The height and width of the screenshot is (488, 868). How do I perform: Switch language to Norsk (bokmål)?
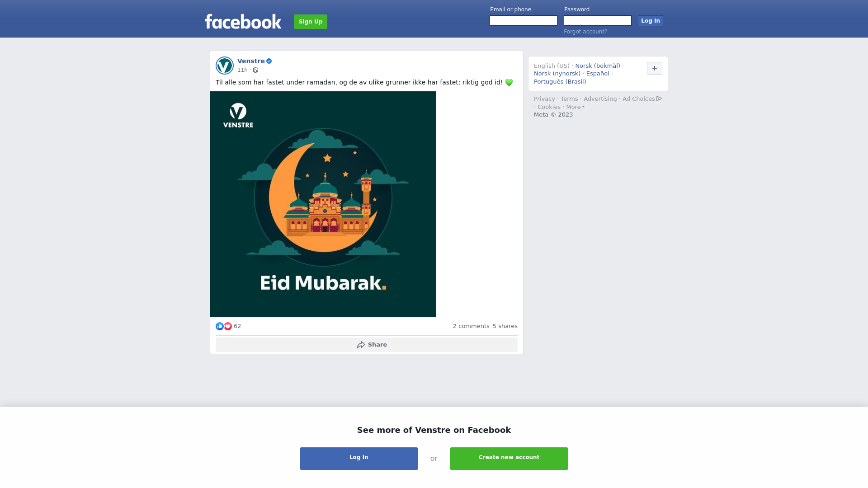click(x=598, y=66)
